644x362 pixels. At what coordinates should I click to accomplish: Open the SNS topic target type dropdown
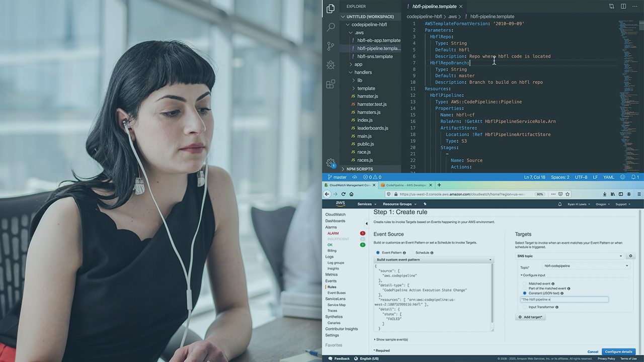570,256
